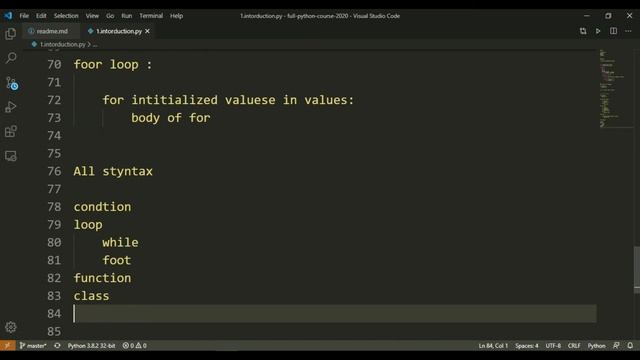Viewport: 640px width, 360px height.
Task: Open the Explorer view icon
Action: click(x=11, y=34)
